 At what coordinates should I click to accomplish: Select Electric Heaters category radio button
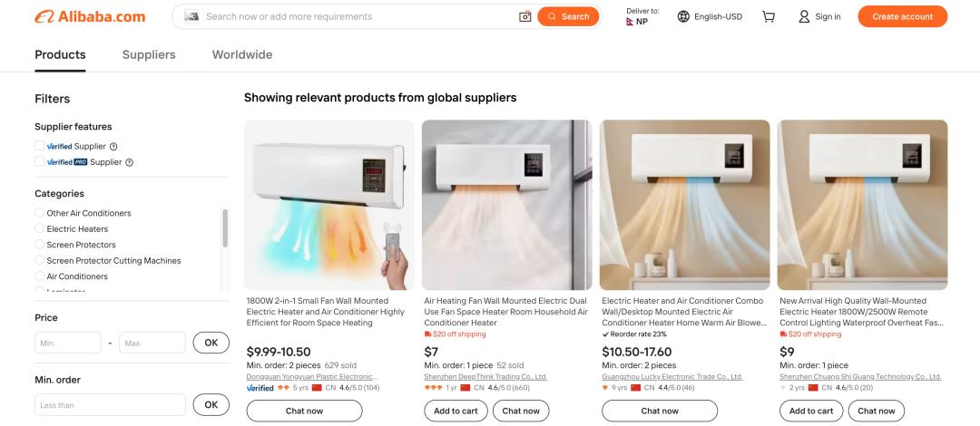click(x=40, y=228)
